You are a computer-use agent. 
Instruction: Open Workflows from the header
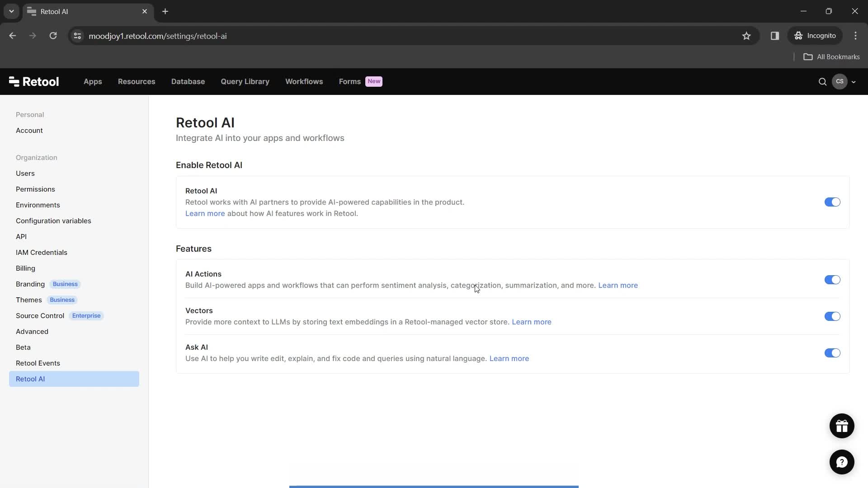pos(304,82)
